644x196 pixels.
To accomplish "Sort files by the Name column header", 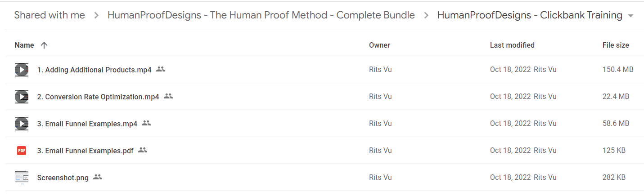I will click(x=24, y=45).
